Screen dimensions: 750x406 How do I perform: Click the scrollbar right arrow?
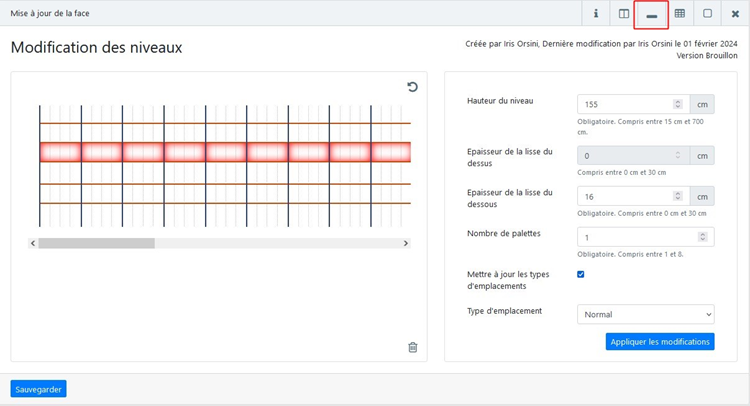(405, 243)
